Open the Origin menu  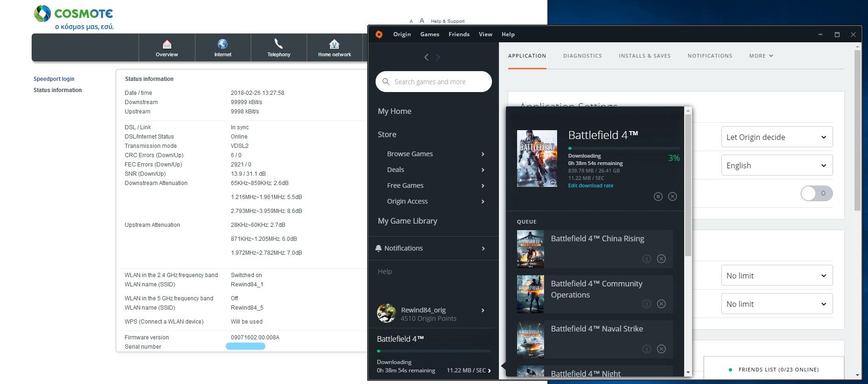(x=402, y=34)
